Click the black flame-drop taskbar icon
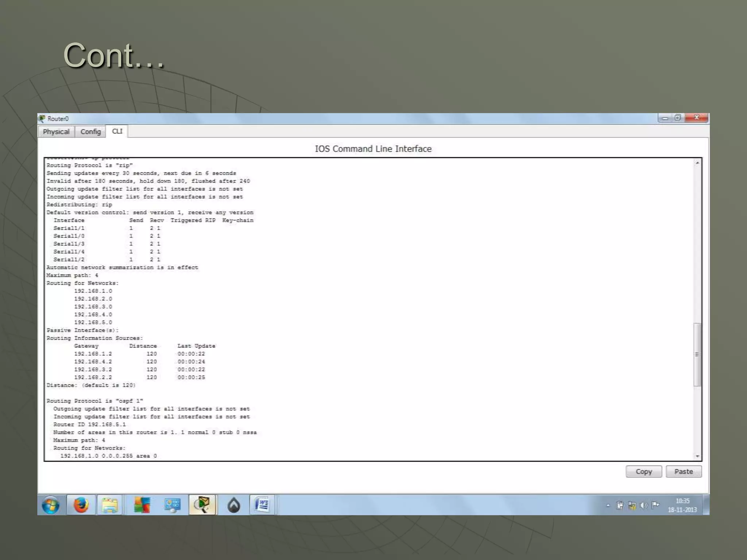Image resolution: width=747 pixels, height=560 pixels. [233, 505]
